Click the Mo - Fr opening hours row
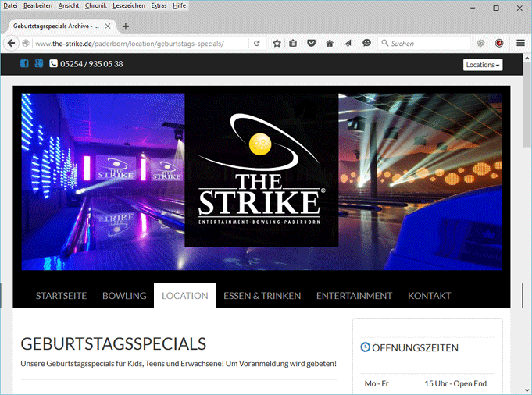The height and width of the screenshot is (395, 532). click(x=427, y=383)
